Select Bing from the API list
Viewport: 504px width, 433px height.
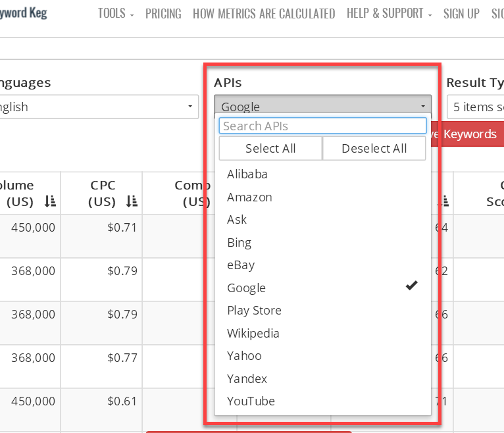pyautogui.click(x=239, y=243)
